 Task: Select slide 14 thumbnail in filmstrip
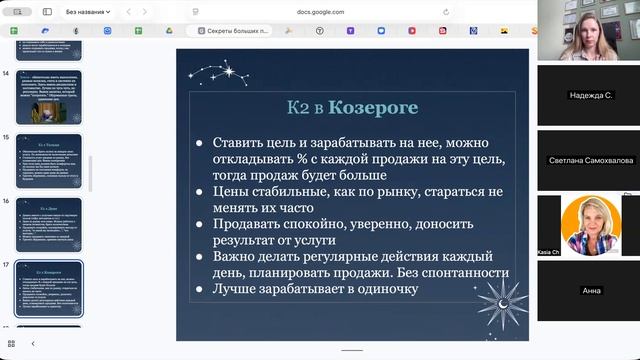click(49, 97)
